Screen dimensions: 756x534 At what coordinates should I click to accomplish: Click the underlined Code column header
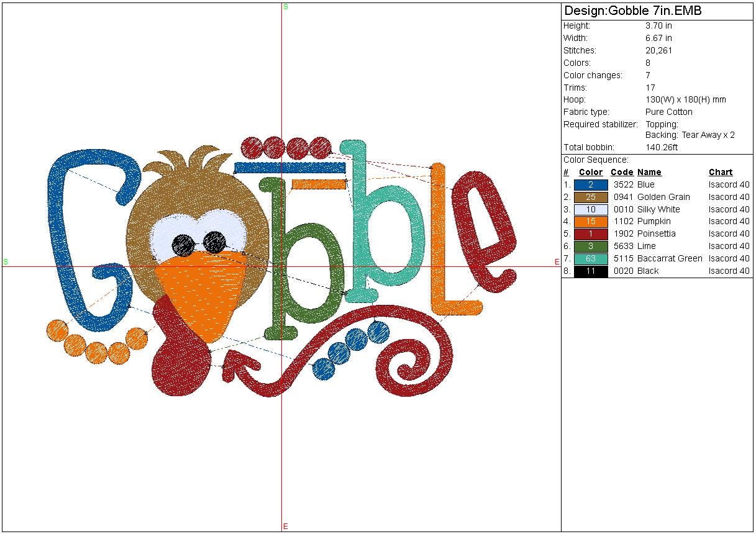point(621,172)
